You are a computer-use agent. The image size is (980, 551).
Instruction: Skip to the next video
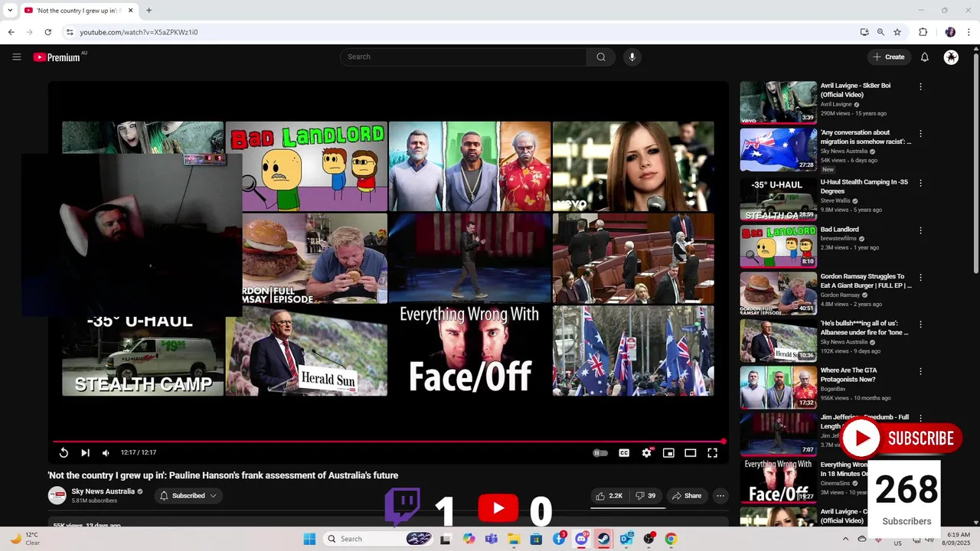coord(85,453)
